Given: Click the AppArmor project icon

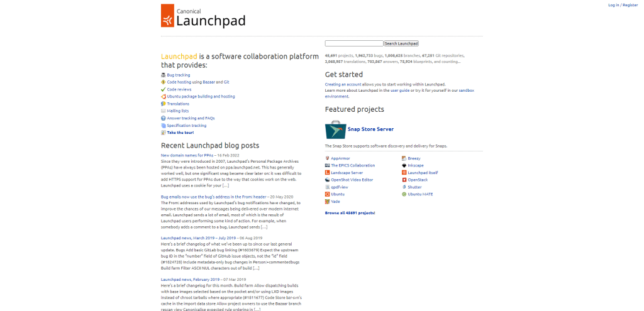Looking at the screenshot, I should (327, 158).
